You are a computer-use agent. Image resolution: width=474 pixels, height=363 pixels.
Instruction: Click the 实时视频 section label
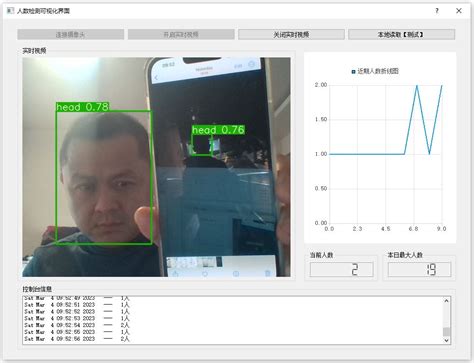coord(34,51)
